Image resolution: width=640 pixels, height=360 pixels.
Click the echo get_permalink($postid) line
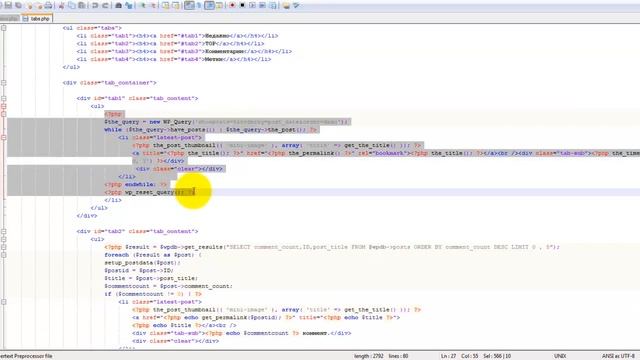coord(266,318)
